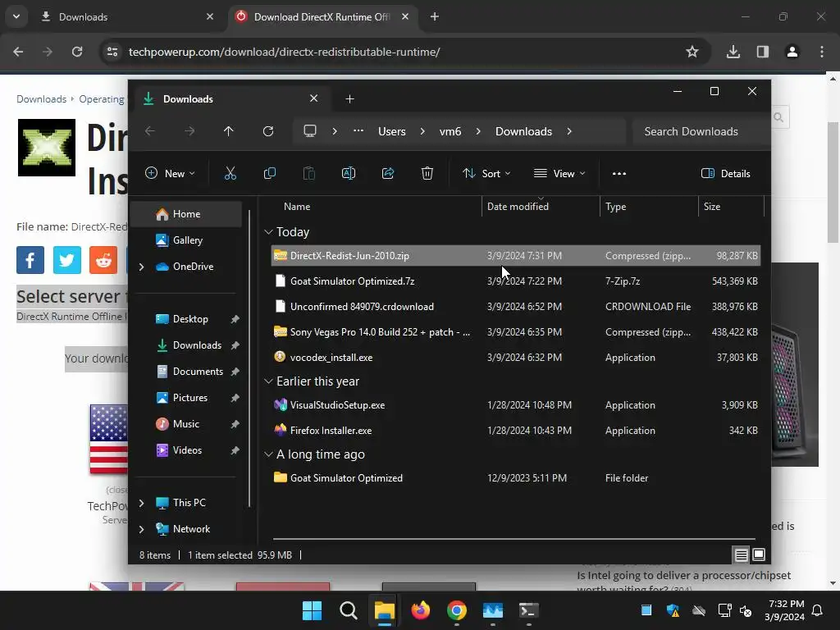840x630 pixels.
Task: Open a new Chrome tab
Action: pyautogui.click(x=435, y=16)
